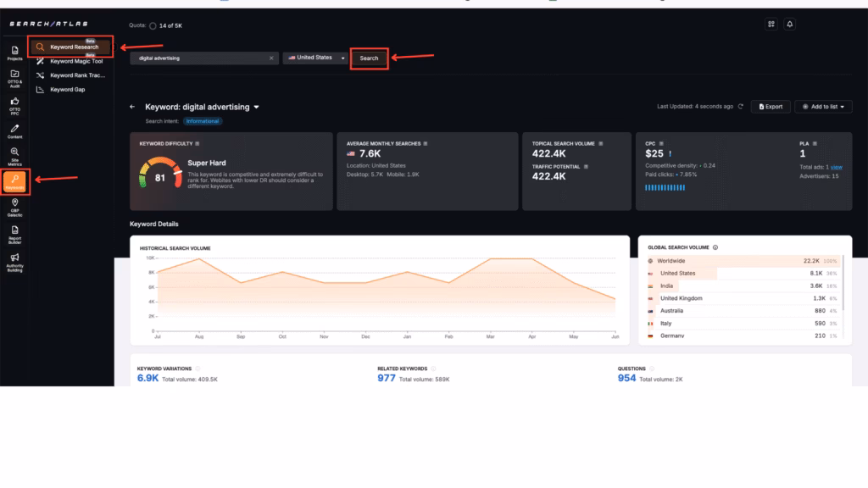Image resolution: width=868 pixels, height=488 pixels.
Task: Expand the Keyword: digital advertising dropdown
Action: (256, 108)
